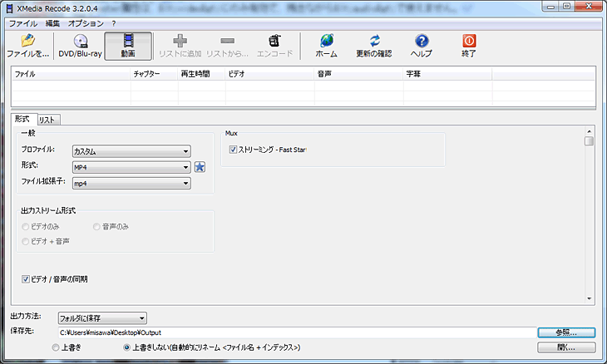The image size is (607, 364).
Task: Click the 保存先 output path field
Action: tap(298, 332)
